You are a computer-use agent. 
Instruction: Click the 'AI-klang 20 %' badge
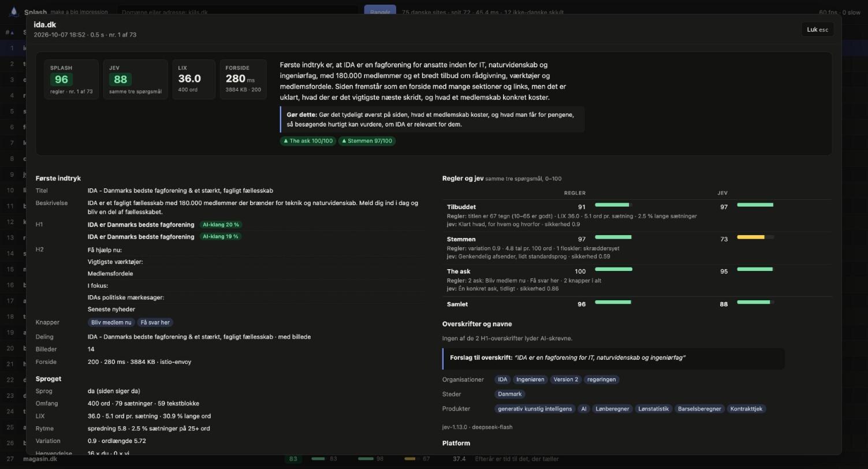pos(221,225)
